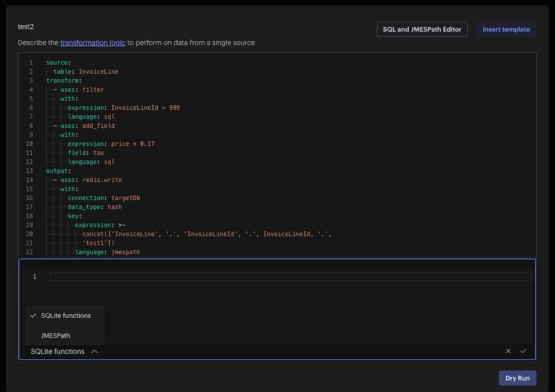This screenshot has width=555, height=392.
Task: Choose JMESPath from the language list
Action: coord(55,335)
